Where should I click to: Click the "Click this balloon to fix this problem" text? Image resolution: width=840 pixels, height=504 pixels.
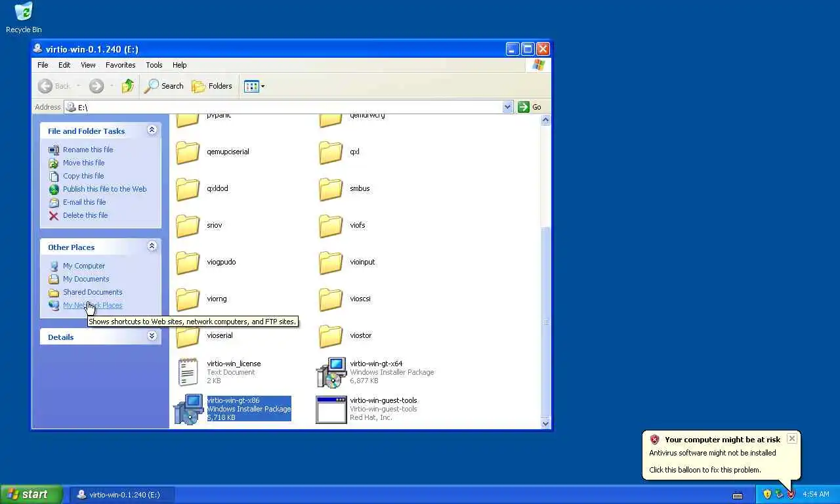705,470
